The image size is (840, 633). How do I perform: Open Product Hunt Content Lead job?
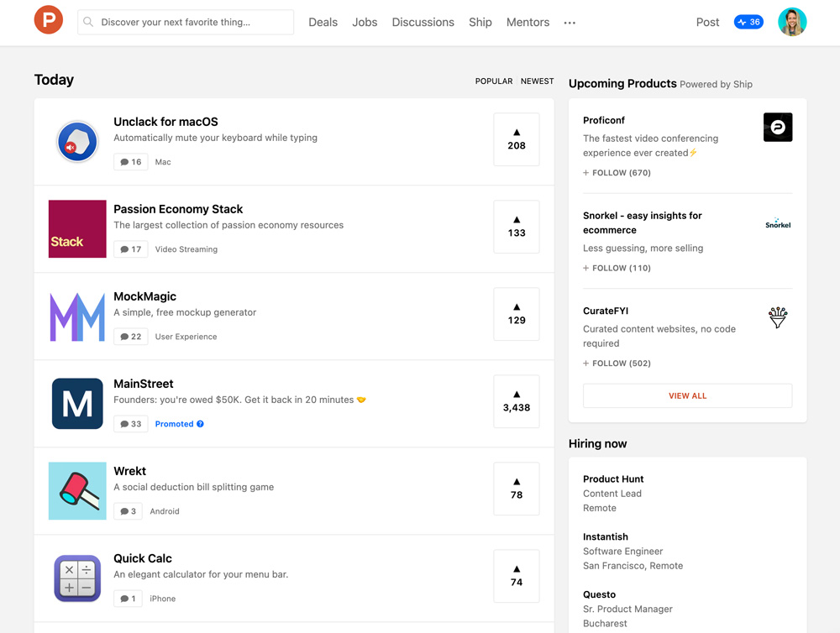(613, 494)
